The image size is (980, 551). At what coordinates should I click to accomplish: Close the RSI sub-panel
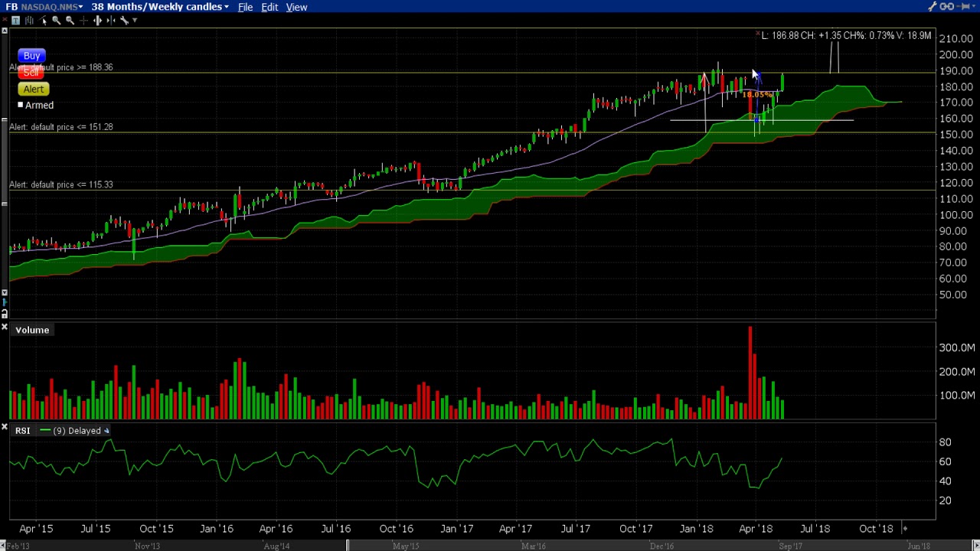5,428
